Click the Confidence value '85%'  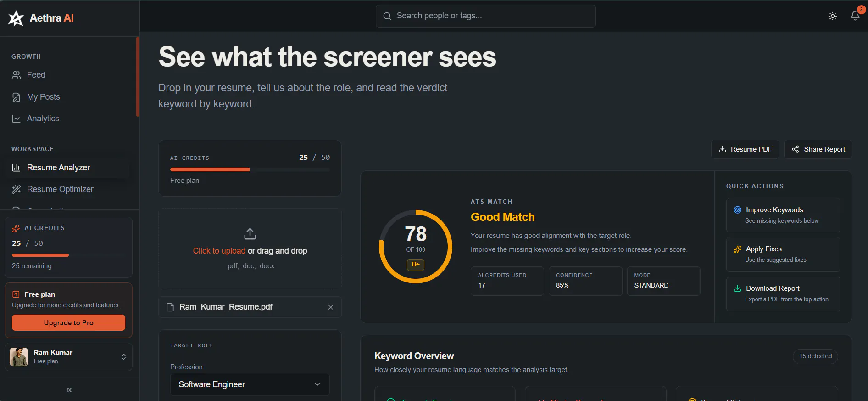click(562, 286)
